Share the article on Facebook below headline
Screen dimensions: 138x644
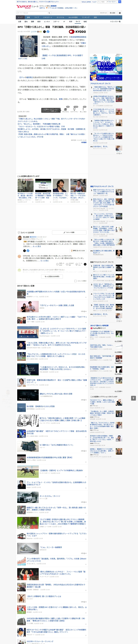(x=48, y=32)
